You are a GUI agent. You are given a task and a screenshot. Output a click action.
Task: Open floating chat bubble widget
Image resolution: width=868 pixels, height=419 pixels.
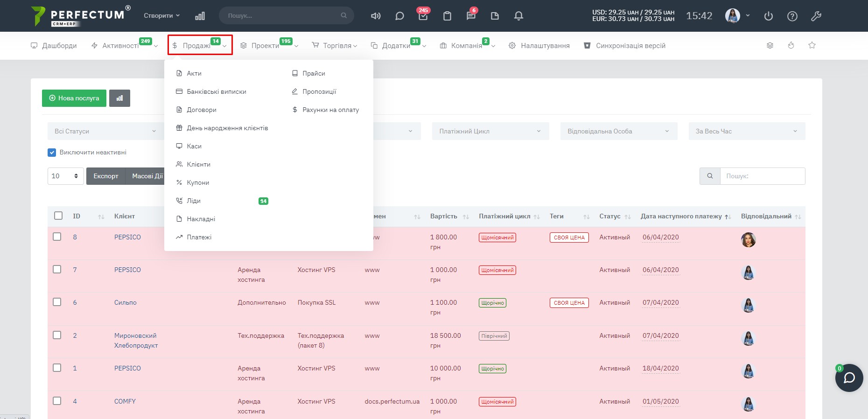(x=849, y=377)
